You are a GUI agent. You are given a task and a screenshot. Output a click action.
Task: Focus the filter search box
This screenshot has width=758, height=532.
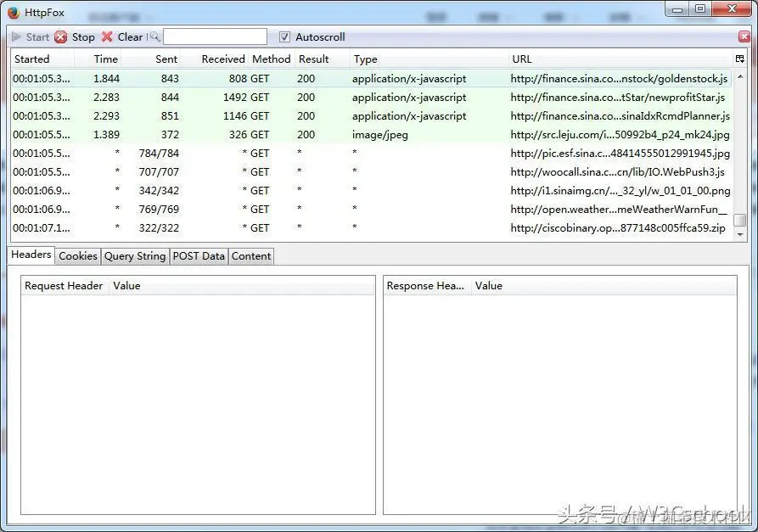(x=215, y=36)
